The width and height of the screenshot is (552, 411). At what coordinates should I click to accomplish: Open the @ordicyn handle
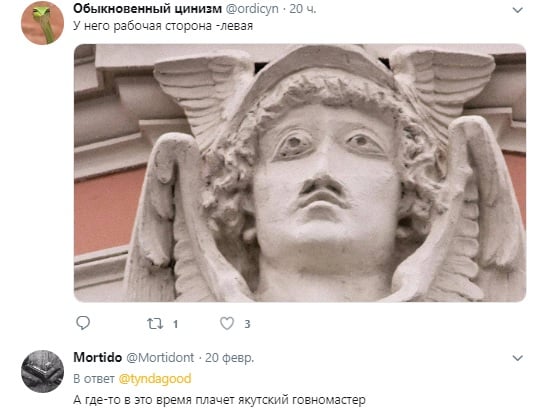pos(252,8)
